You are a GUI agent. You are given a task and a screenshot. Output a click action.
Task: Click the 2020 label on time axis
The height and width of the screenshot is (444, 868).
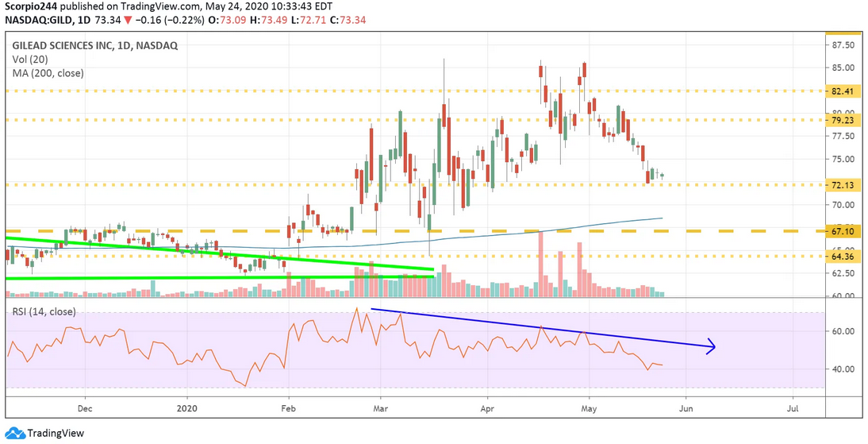(186, 407)
